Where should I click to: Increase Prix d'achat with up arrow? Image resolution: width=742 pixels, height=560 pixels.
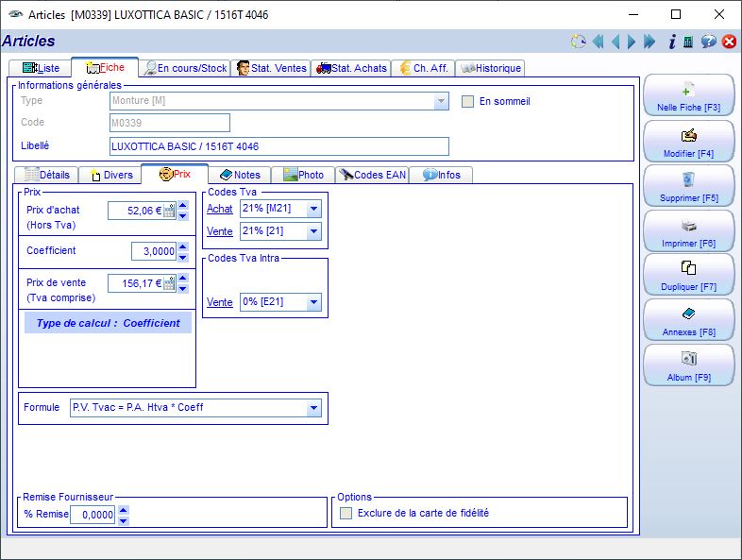pos(183,206)
